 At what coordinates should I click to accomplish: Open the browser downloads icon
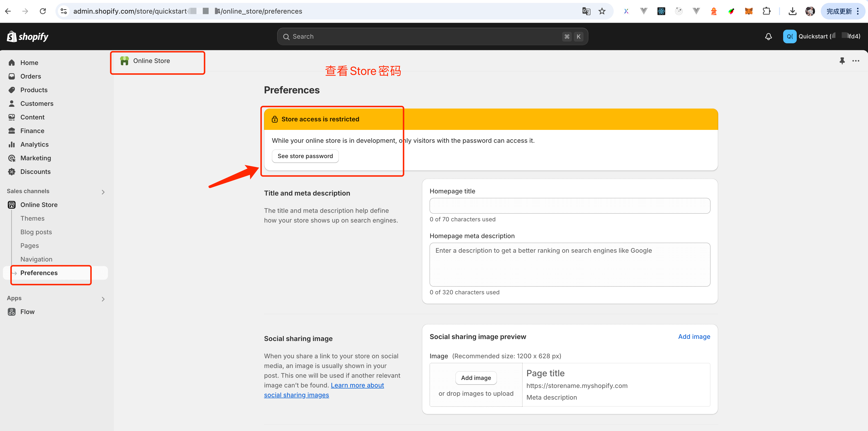[x=793, y=11]
